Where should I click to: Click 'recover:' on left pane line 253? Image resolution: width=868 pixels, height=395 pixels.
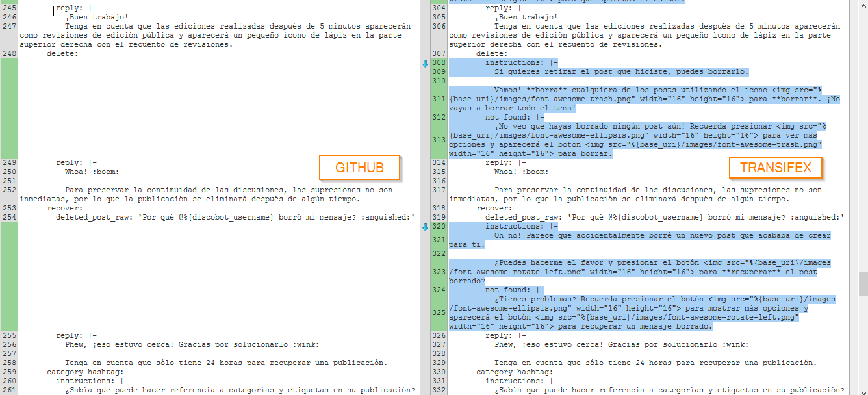65,209
